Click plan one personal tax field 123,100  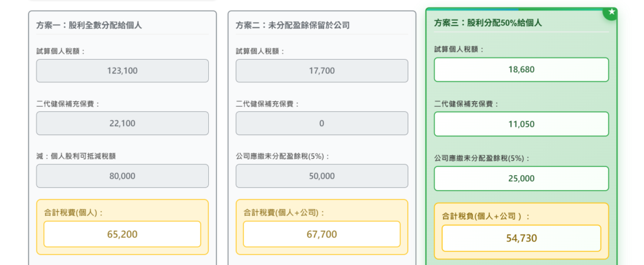pyautogui.click(x=123, y=70)
